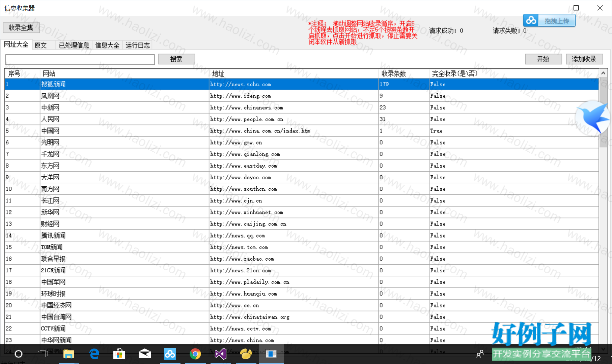612x364 pixels.
Task: Click the 网站 column header
Action: 124,73
